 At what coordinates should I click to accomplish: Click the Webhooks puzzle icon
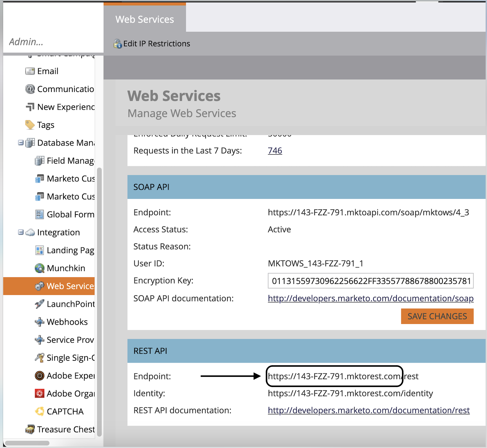tap(39, 322)
